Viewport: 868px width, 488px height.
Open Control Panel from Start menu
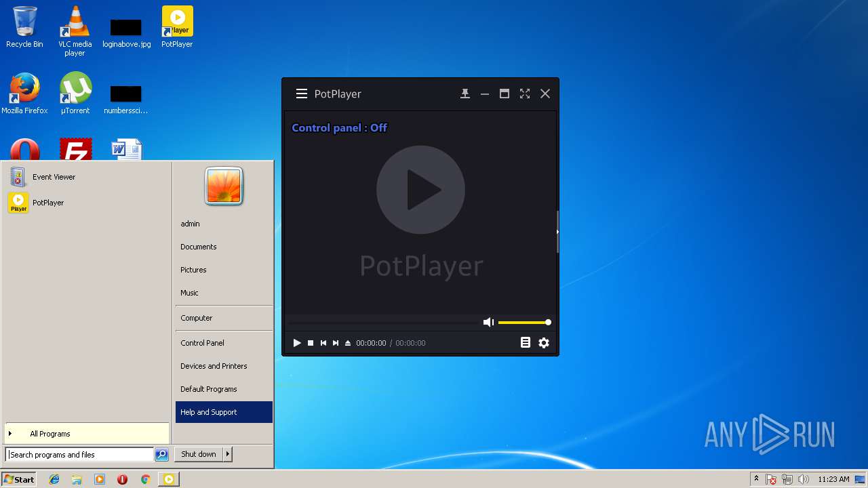pos(224,343)
